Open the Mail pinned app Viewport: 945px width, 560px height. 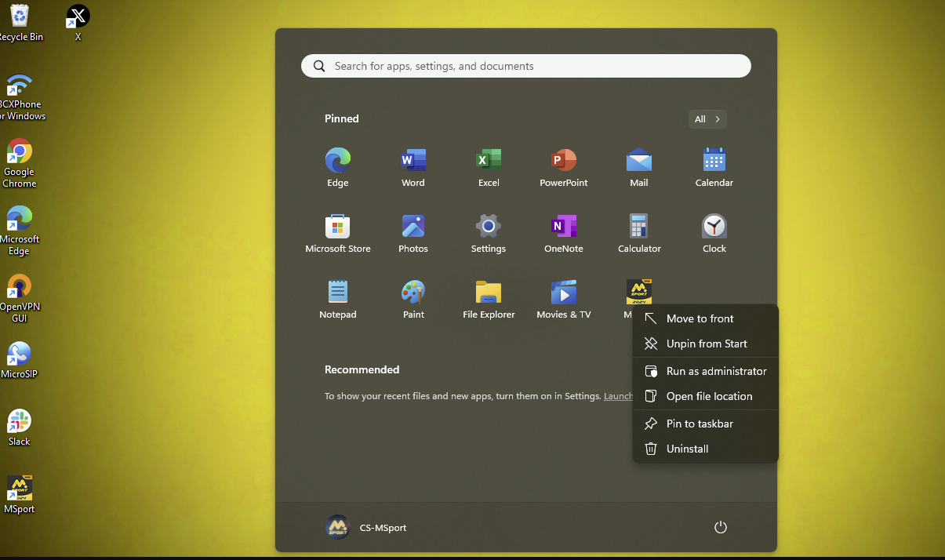638,167
